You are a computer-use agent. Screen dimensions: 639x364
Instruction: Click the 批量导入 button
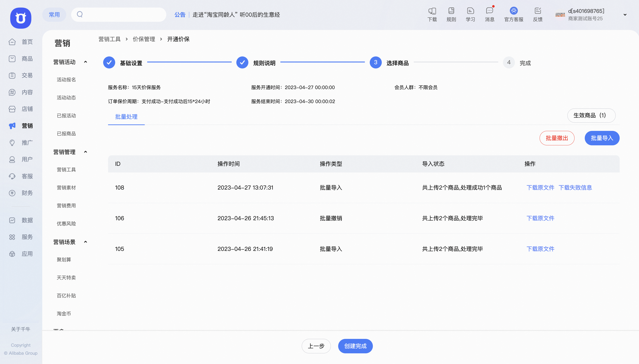pyautogui.click(x=602, y=138)
